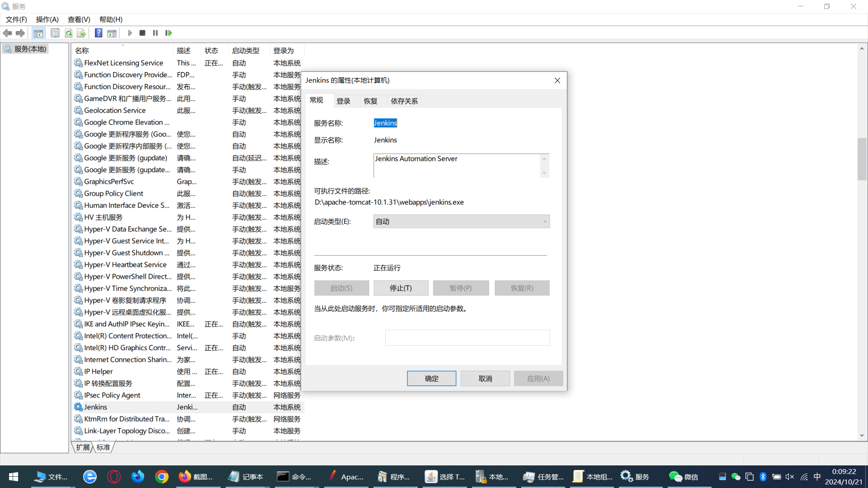Open the Windows Start menu
The image size is (868, 488).
(x=14, y=477)
